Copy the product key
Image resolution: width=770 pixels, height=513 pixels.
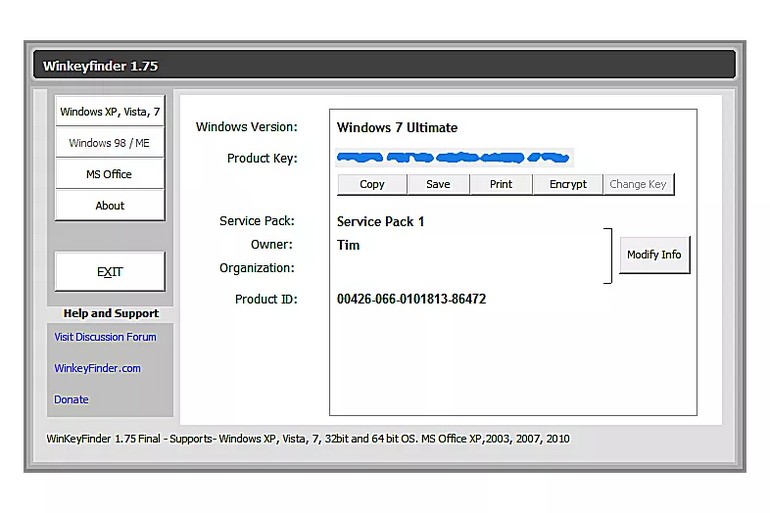372,184
